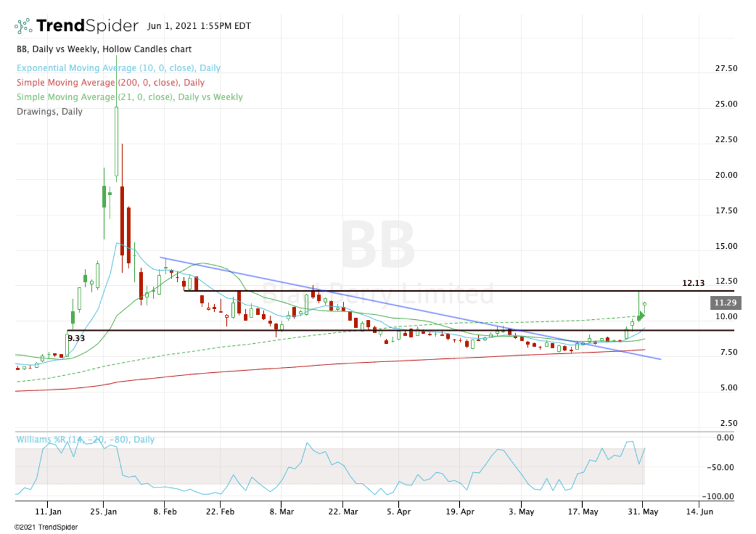
Task: Click the 12.50 price axis label
Action: 728,281
